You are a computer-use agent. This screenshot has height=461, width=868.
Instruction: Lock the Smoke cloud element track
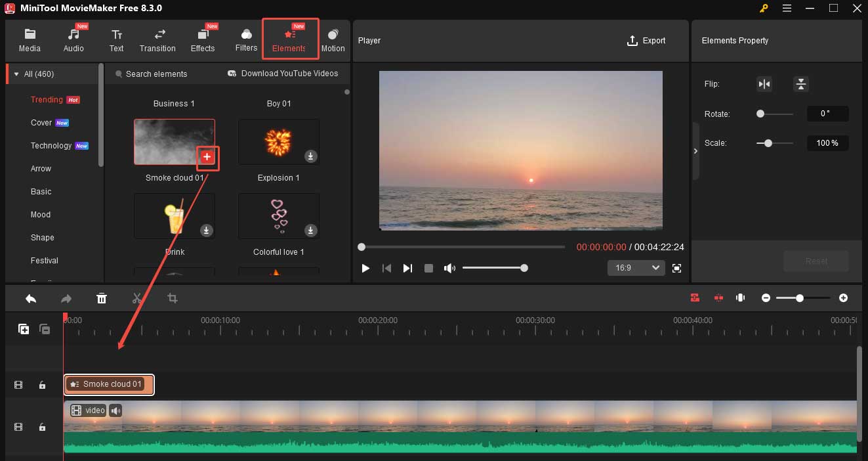coord(42,385)
